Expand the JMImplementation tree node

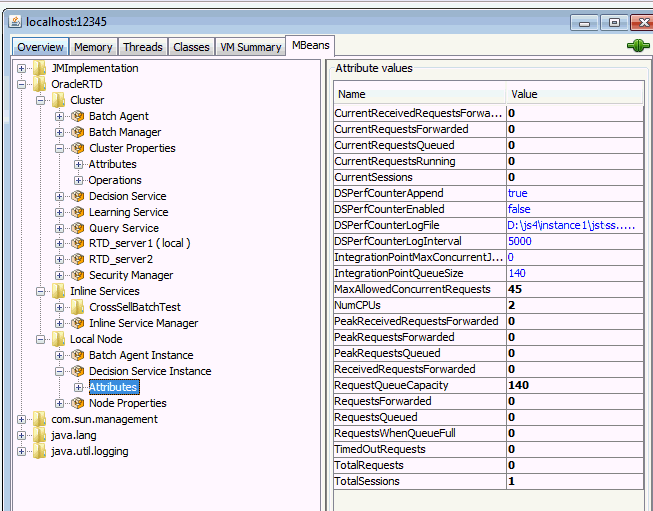click(22, 68)
